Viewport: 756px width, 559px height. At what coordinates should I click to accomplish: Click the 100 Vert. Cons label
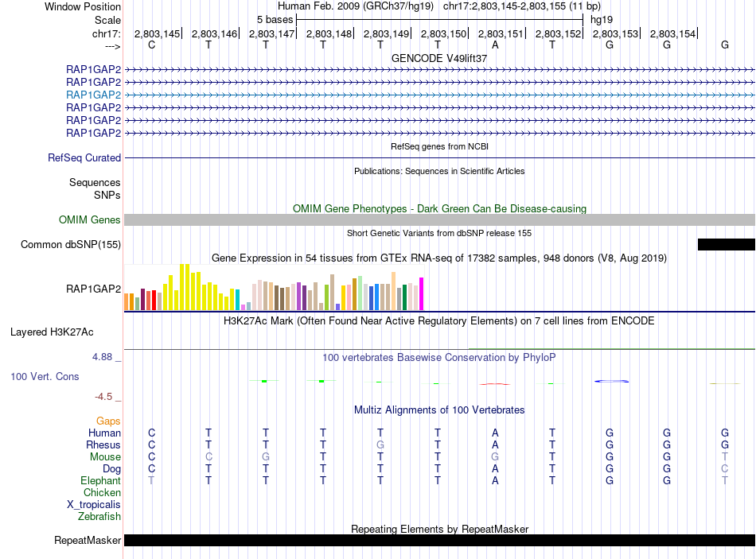click(x=45, y=376)
